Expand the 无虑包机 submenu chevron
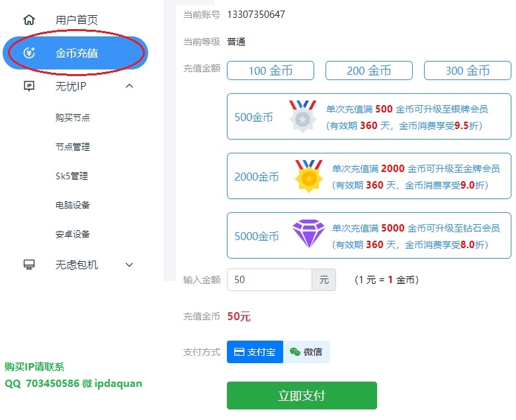The width and height of the screenshot is (516, 420). click(129, 265)
